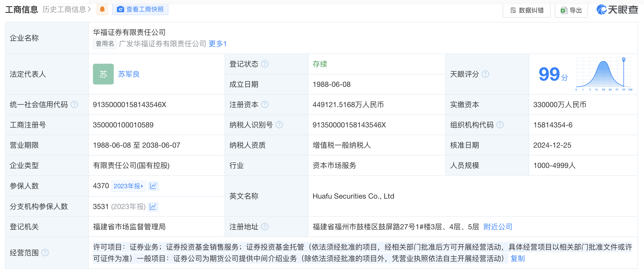Click help icon beside 统一社会信用代码

(74, 105)
